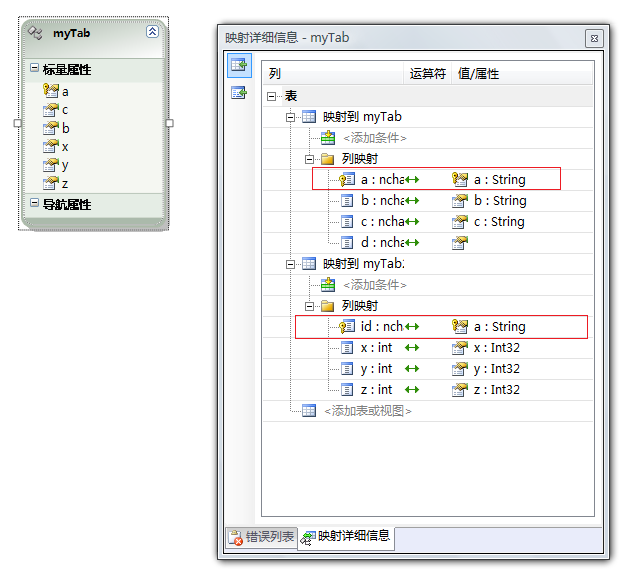Click the arrow operator for column d
The width and height of the screenshot is (637, 583).
(x=412, y=243)
